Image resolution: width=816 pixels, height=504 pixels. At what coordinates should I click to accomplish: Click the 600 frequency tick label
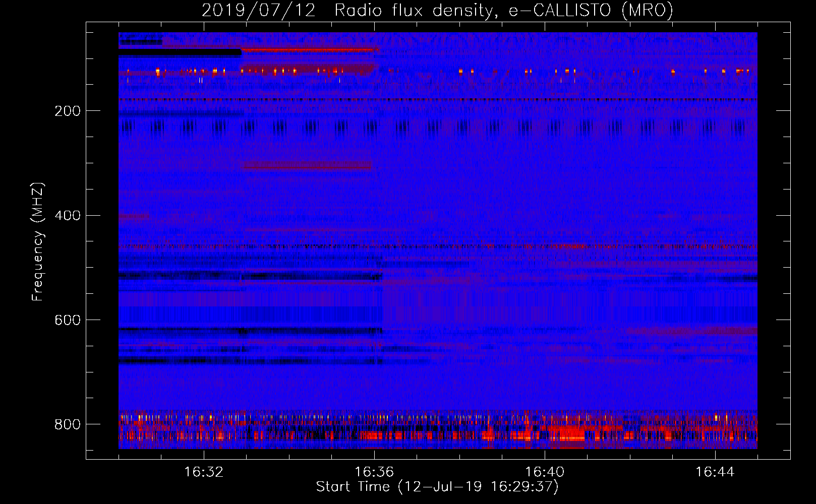(68, 320)
